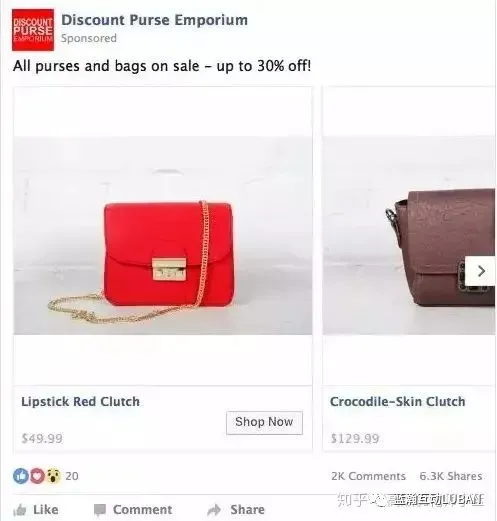Screen dimensions: 497x521
Task: Click the blue Like reaction icon
Action: click(21, 476)
